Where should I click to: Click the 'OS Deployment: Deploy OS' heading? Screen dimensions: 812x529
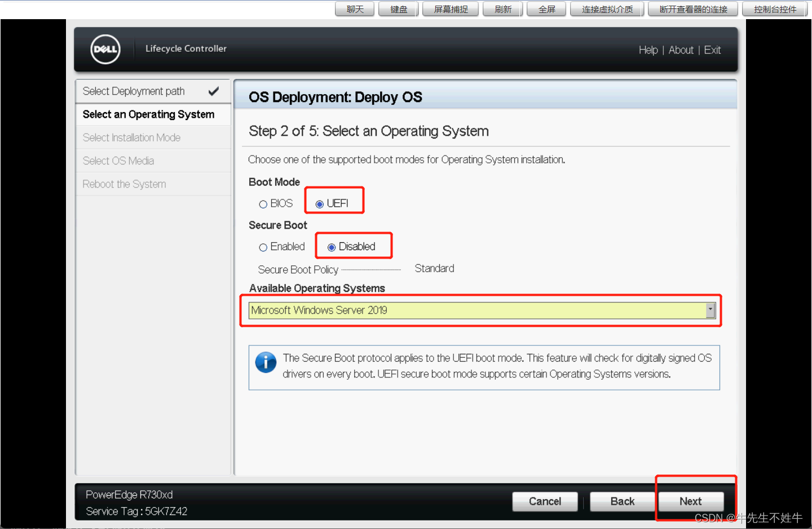pyautogui.click(x=336, y=97)
